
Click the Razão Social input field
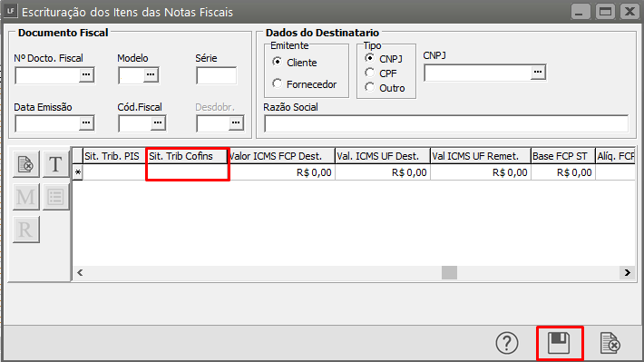coord(446,123)
